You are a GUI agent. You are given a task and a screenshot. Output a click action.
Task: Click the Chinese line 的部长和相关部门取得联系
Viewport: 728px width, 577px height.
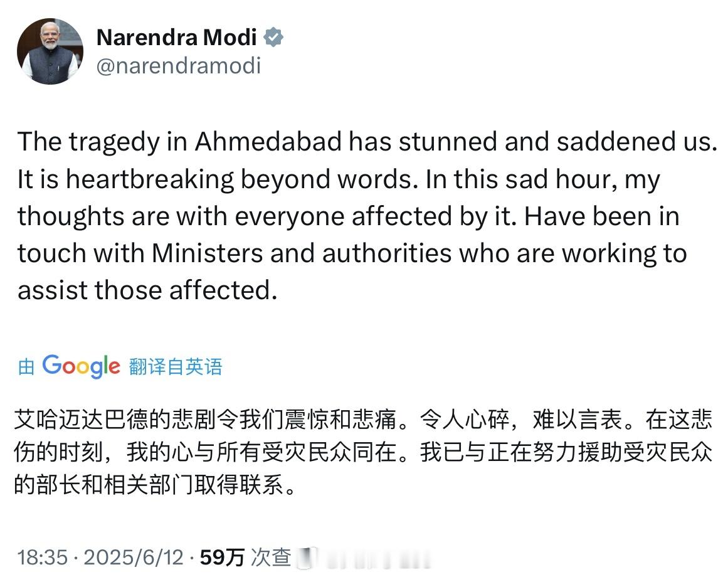tap(149, 485)
